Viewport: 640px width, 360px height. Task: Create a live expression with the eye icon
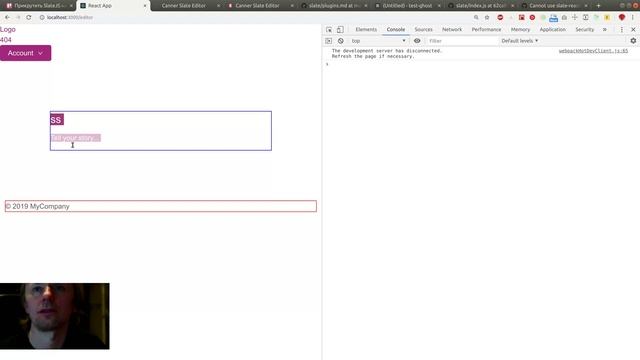[417, 41]
